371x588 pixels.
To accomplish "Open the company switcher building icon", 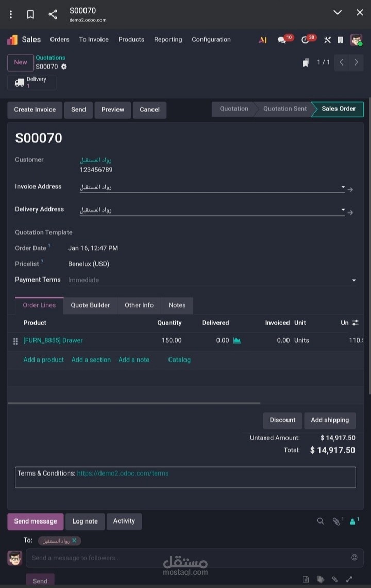I will coord(340,40).
